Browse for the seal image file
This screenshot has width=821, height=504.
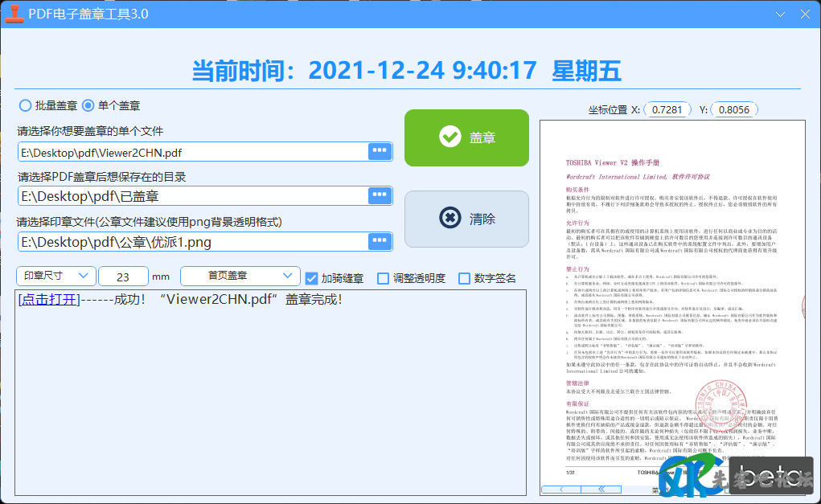[x=380, y=241]
